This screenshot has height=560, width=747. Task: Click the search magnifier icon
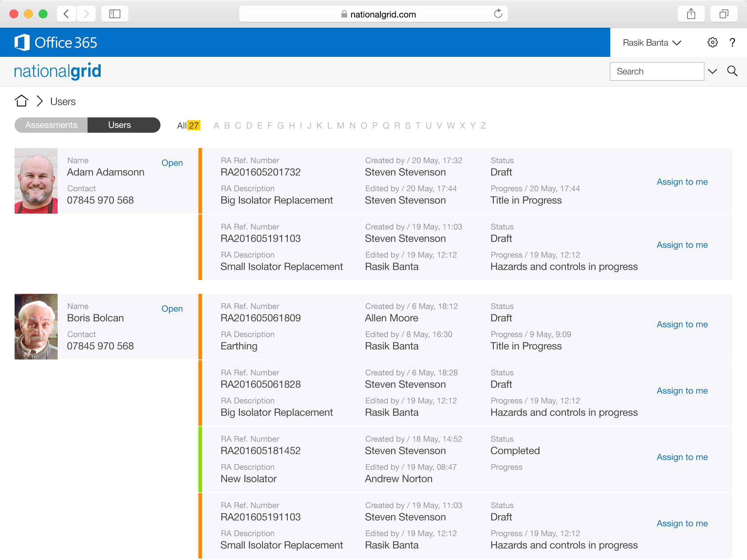point(732,71)
